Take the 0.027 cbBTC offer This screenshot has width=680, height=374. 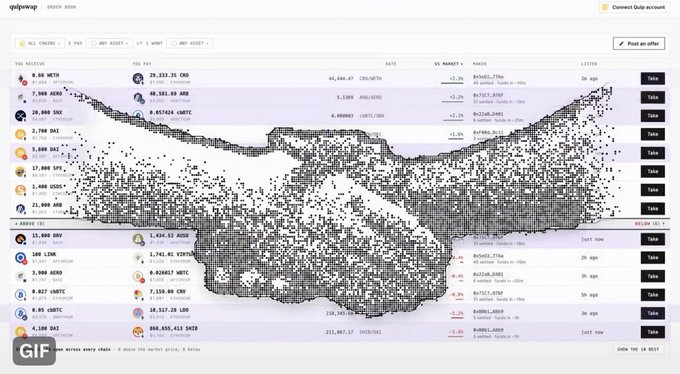[x=653, y=295]
